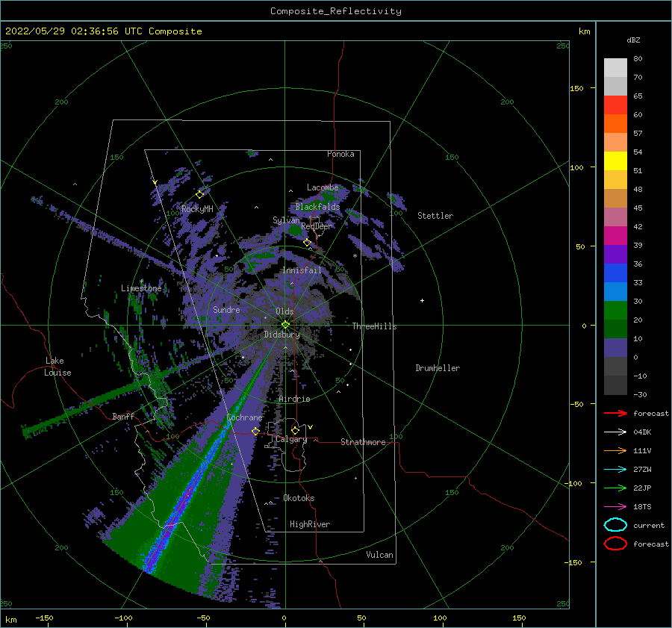Click the red forecast ellipse icon
This screenshot has width=672, height=628.
coord(615,544)
